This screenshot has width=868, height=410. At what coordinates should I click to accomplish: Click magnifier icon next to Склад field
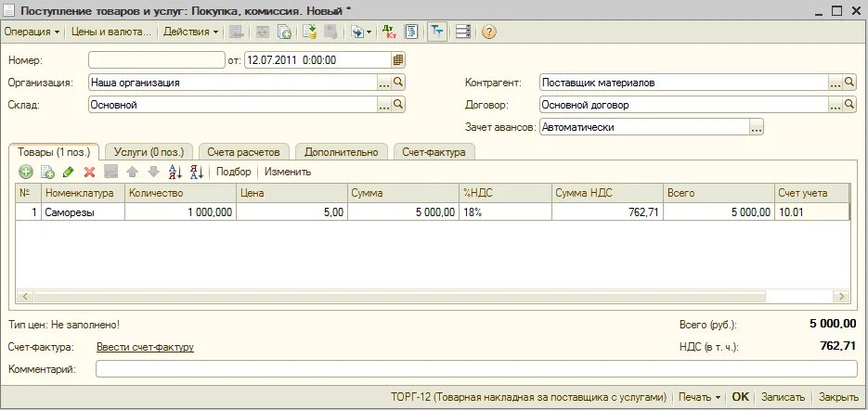click(x=398, y=105)
